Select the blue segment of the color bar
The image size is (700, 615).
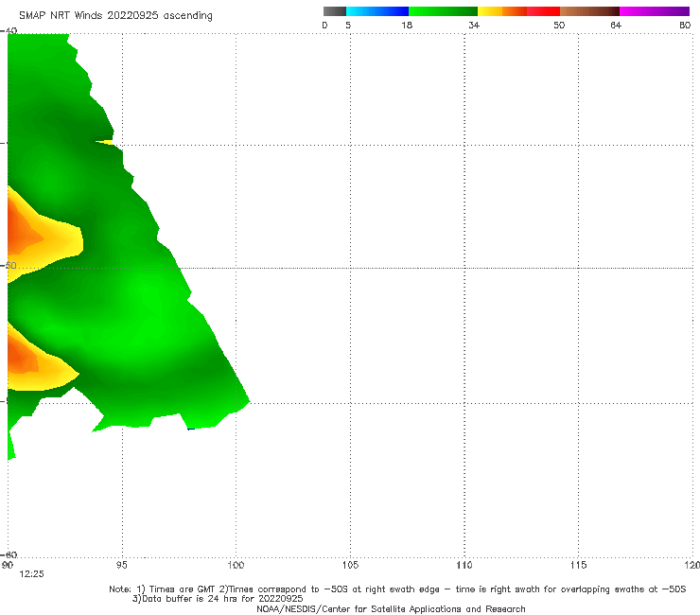coord(377,11)
